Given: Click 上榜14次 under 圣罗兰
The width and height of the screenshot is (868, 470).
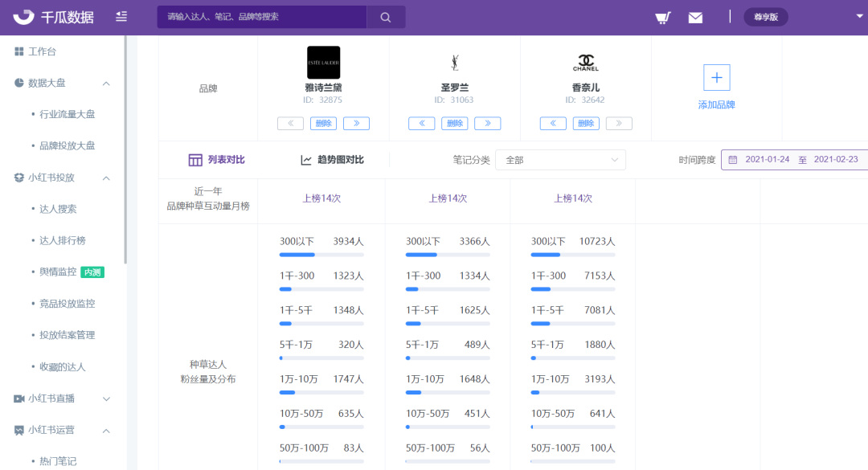Looking at the screenshot, I should point(448,198).
